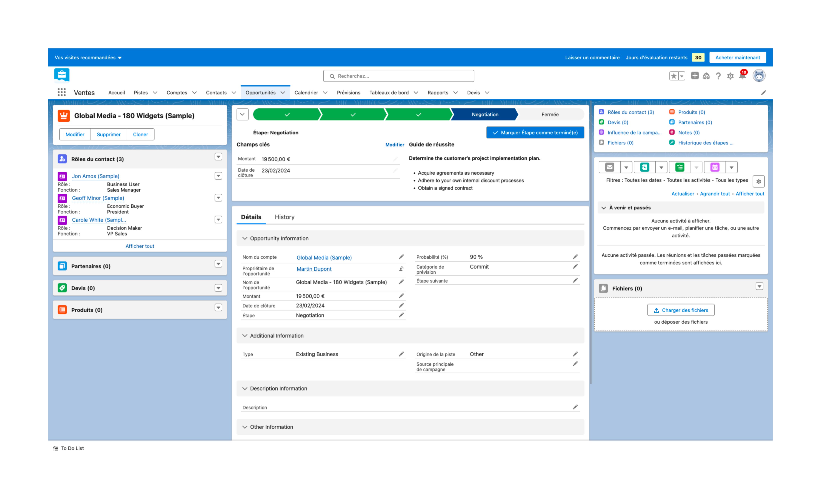This screenshot has height=504, width=821.
Task: Edit the Catégorie de prévision pencil
Action: coord(575,266)
